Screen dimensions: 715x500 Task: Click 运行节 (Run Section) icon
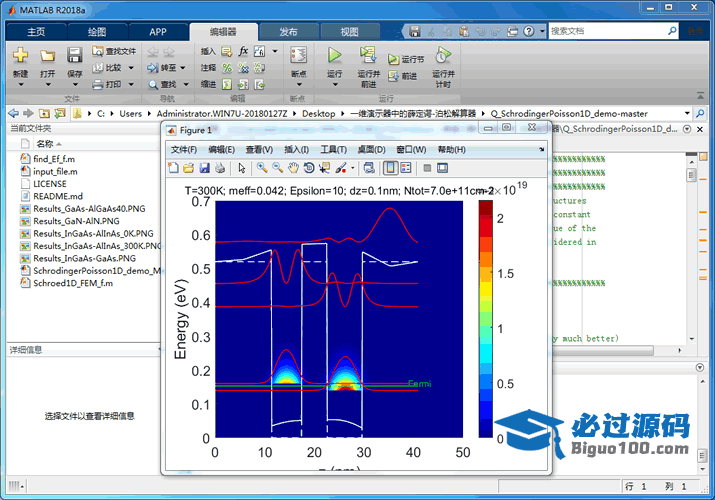pyautogui.click(x=393, y=59)
